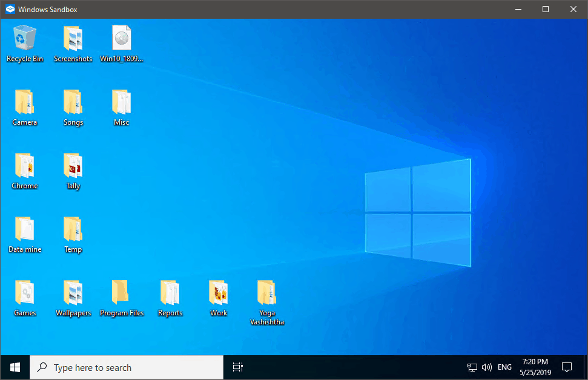Open Task View from the taskbar
Screen dimensions: 588x380
[x=237, y=367]
